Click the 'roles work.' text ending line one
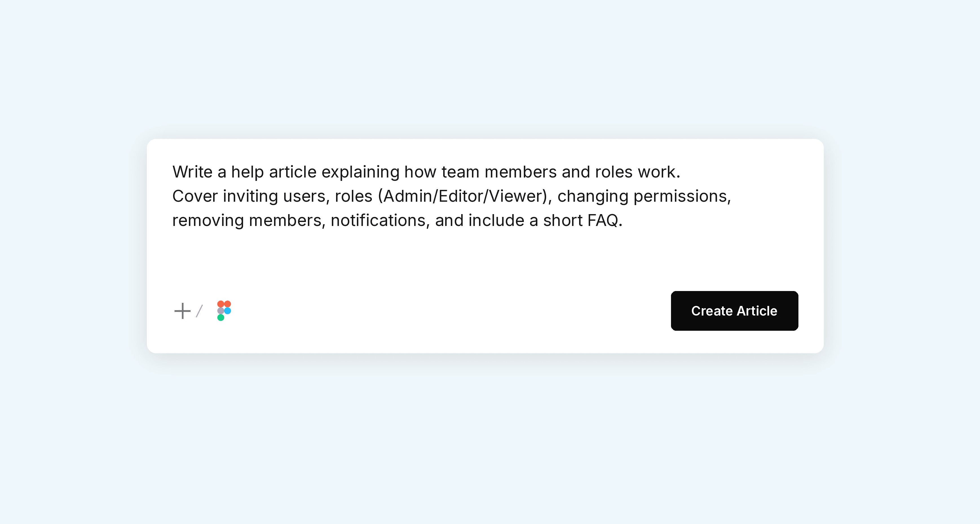Image resolution: width=980 pixels, height=524 pixels. (x=638, y=172)
